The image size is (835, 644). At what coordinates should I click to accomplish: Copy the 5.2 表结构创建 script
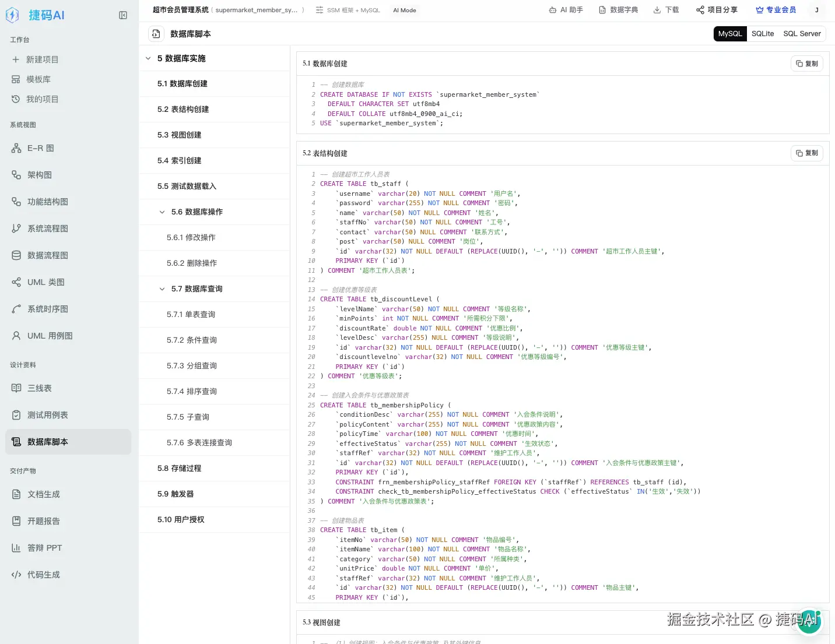[x=807, y=153]
